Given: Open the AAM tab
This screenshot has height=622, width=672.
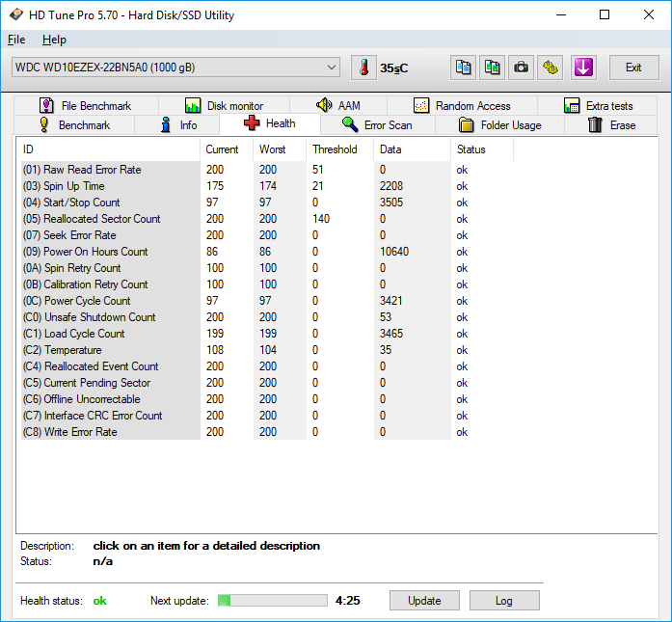Looking at the screenshot, I should point(338,105).
